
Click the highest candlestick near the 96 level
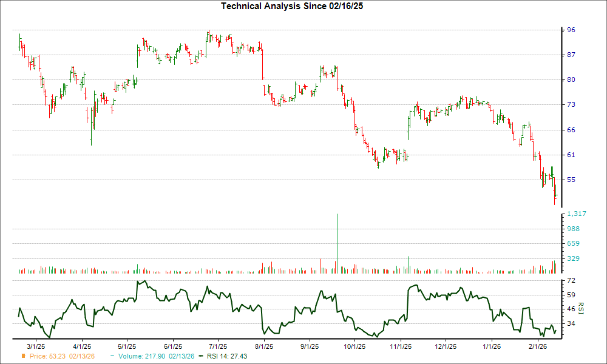(x=209, y=33)
